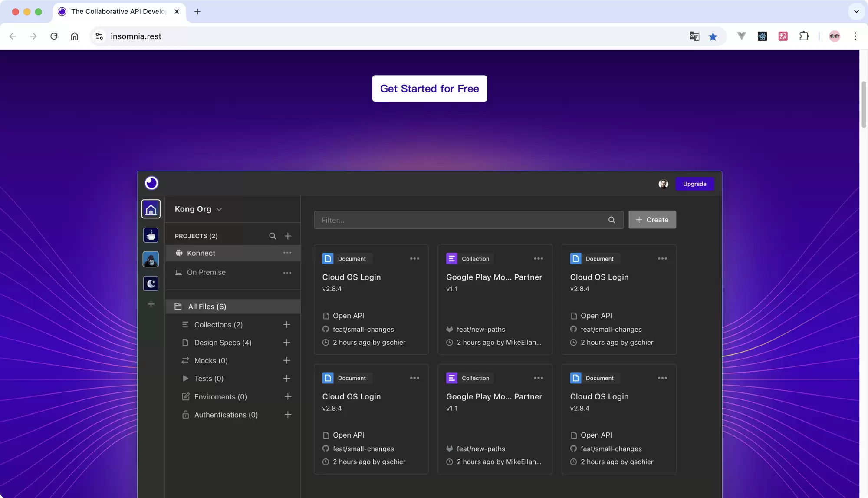This screenshot has height=498, width=868.
Task: Search projects with the magnifier icon
Action: [273, 236]
